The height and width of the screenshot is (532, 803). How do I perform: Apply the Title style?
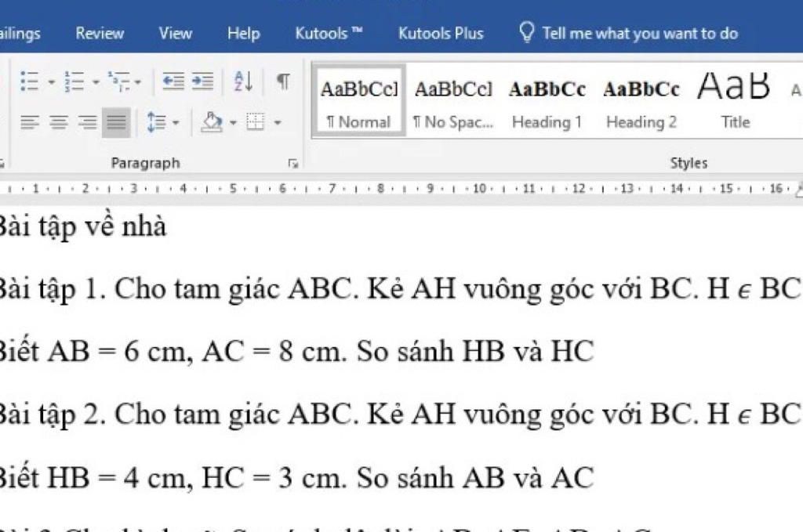click(735, 101)
